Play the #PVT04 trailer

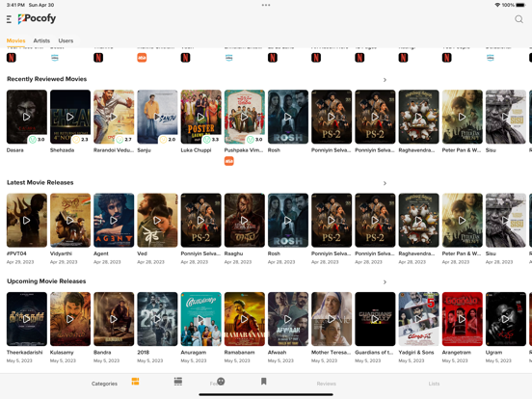pyautogui.click(x=26, y=220)
